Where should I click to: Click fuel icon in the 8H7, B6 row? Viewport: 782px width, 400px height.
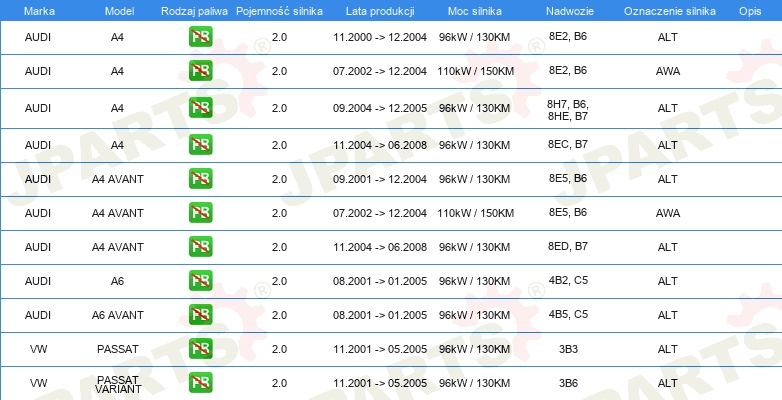point(200,108)
